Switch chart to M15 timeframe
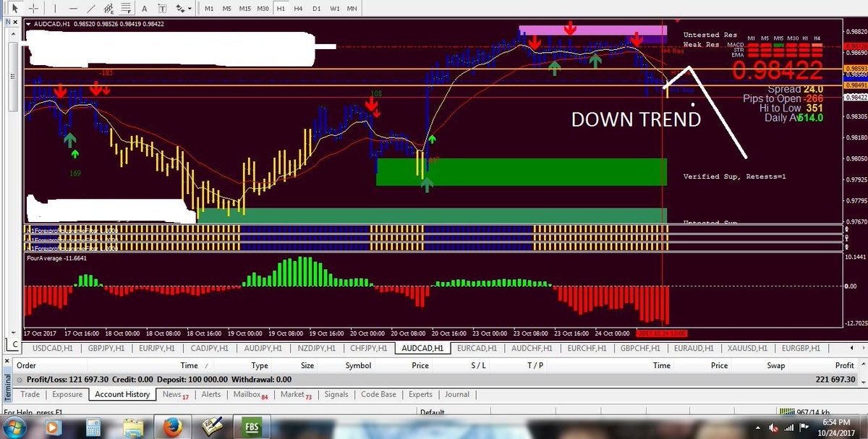The height and width of the screenshot is (439, 868). 244,9
